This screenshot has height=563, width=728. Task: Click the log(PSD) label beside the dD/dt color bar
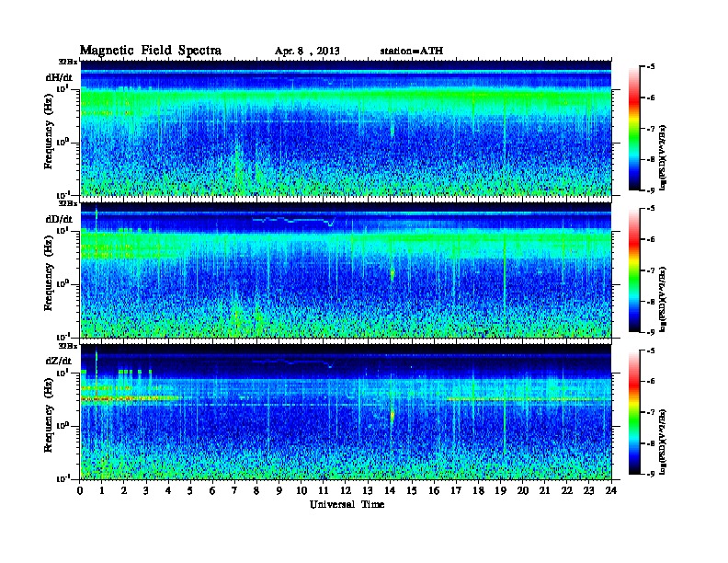tap(663, 300)
